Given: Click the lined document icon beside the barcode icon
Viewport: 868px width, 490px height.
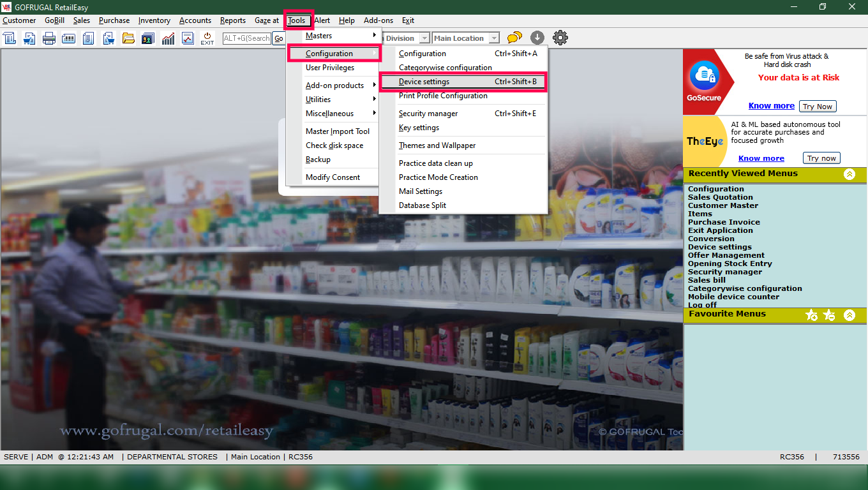Looking at the screenshot, I should click(x=89, y=38).
